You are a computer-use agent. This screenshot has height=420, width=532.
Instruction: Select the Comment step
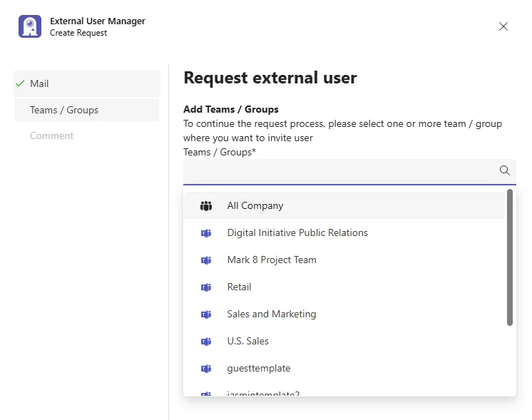tap(51, 135)
